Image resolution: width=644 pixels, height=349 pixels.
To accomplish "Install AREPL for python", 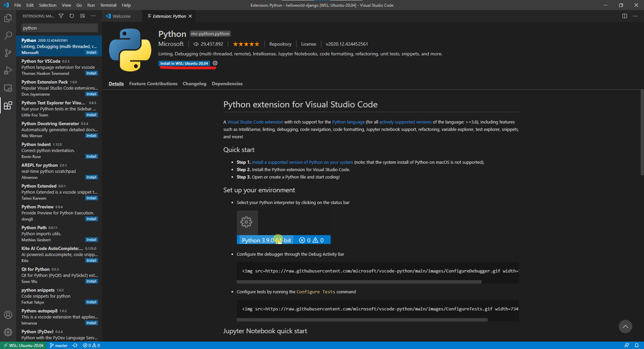I will pos(91,178).
